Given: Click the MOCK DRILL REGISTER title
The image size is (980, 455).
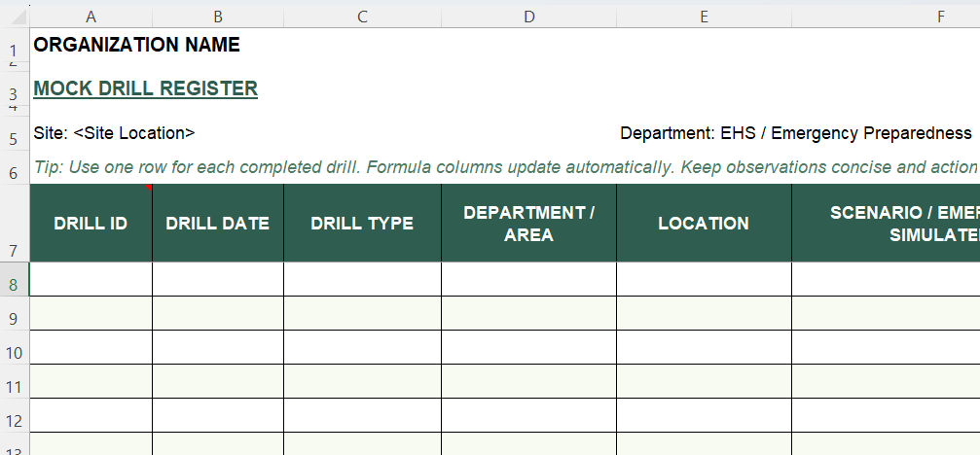Looking at the screenshot, I should [x=145, y=88].
